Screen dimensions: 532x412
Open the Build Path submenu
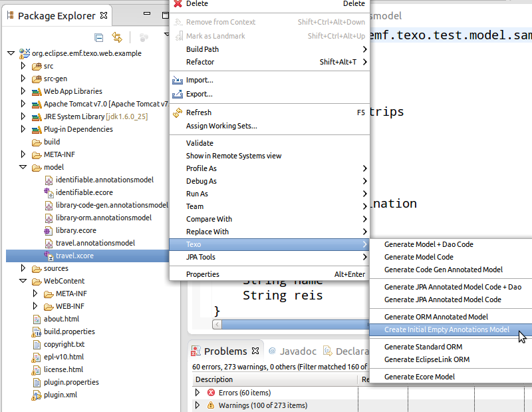269,49
